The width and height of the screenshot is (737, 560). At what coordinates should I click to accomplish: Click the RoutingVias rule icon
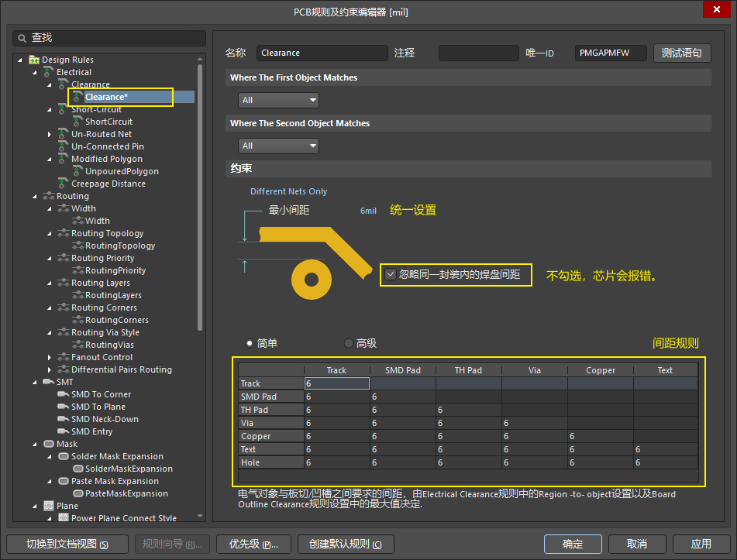(x=77, y=345)
